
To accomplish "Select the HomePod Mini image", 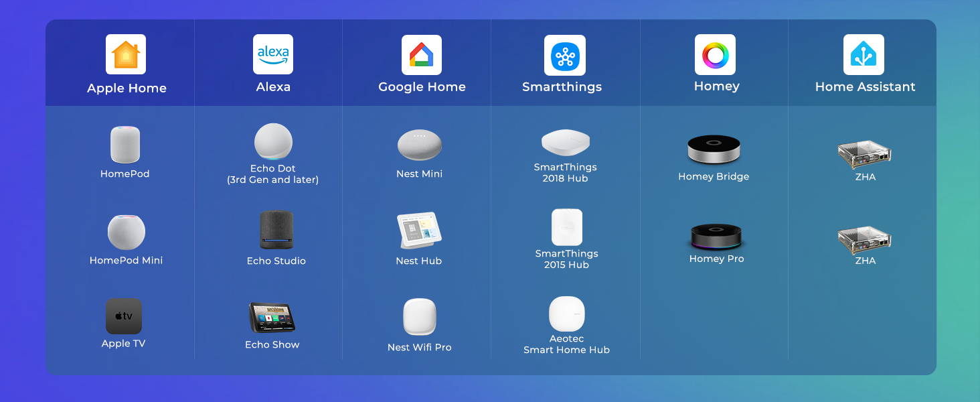I will [x=127, y=232].
